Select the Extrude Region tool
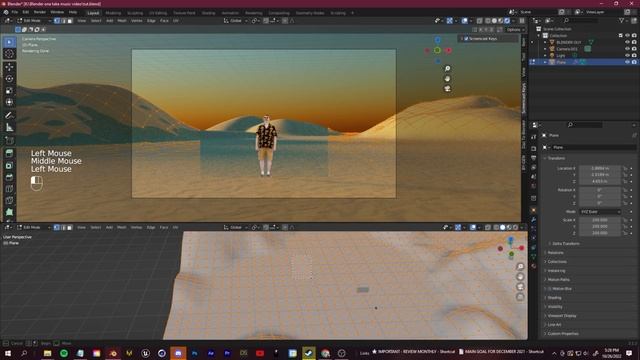 (9, 153)
